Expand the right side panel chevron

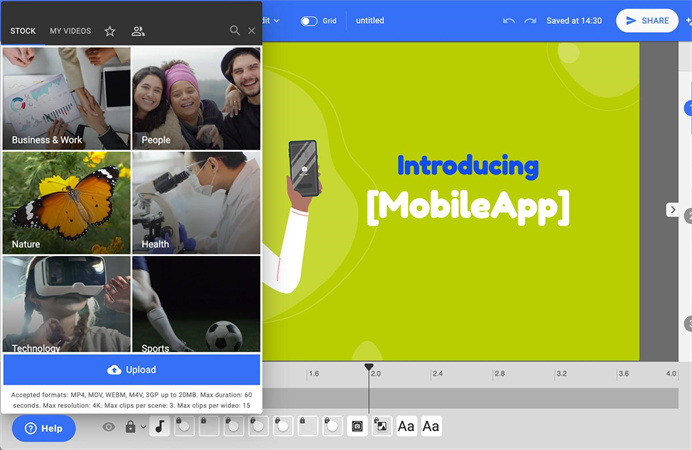point(673,210)
